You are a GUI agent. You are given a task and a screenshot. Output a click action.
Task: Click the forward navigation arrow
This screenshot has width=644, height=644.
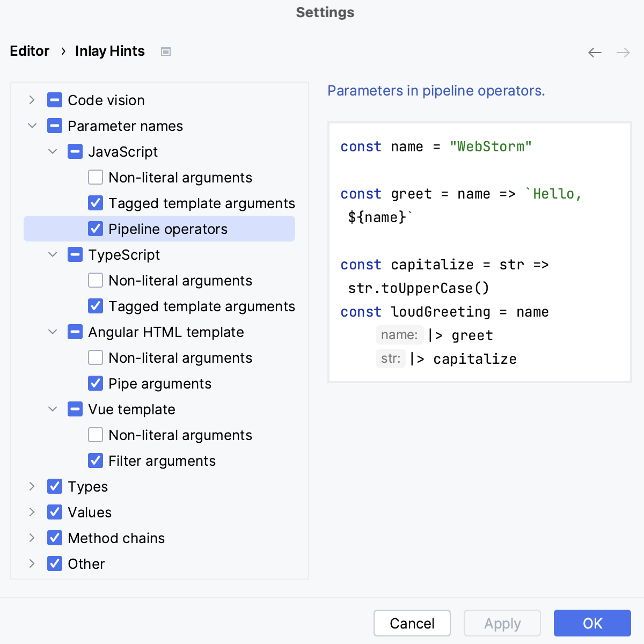click(x=623, y=52)
